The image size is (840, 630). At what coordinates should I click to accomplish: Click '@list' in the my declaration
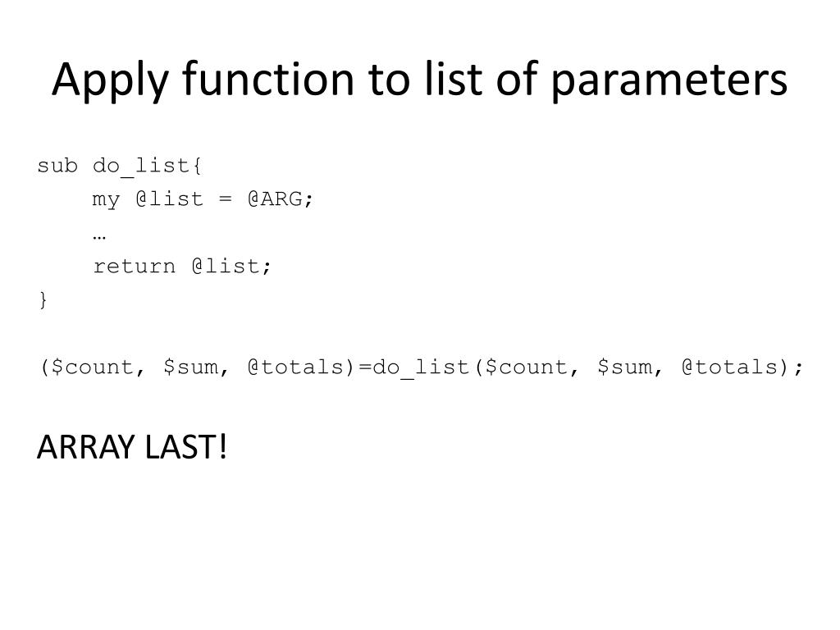(x=170, y=199)
